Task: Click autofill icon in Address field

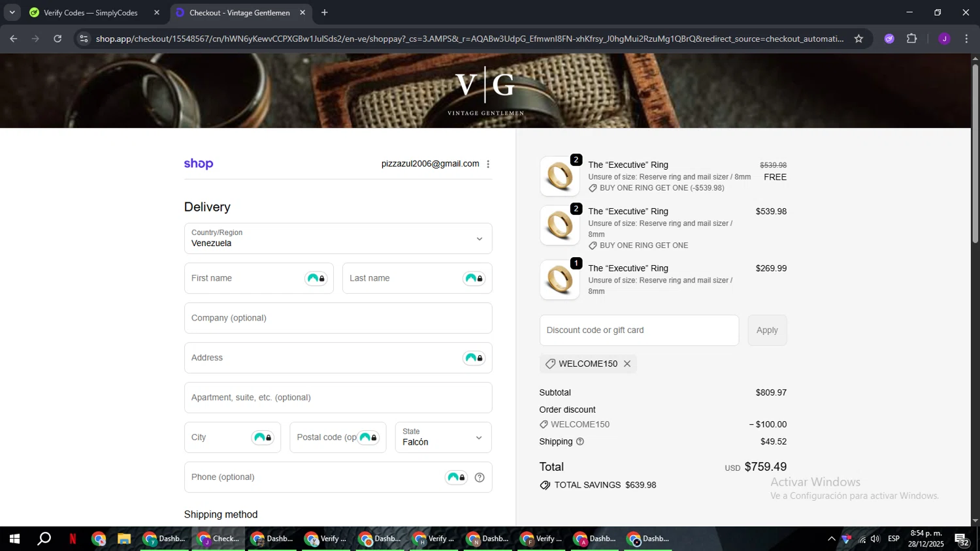Action: (474, 358)
